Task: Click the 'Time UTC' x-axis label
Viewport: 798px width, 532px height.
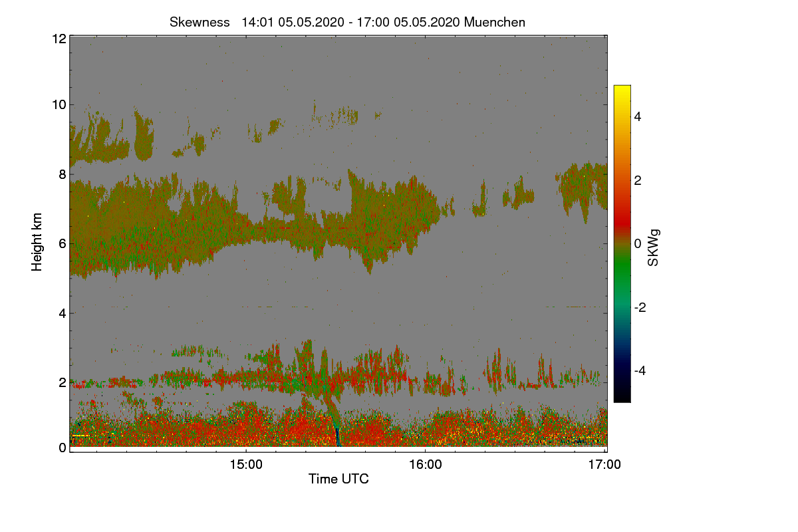Action: 338,479
